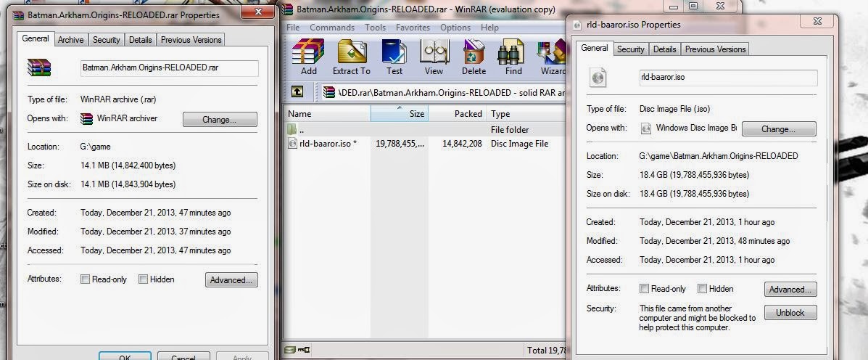
Task: Sort by Name column header in WinRAR
Action: click(328, 113)
